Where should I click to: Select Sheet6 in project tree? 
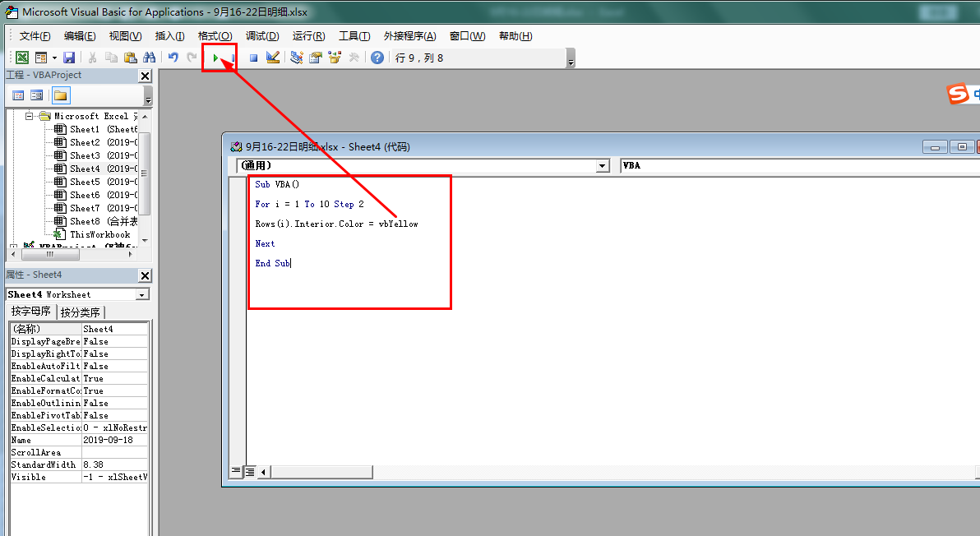click(x=95, y=195)
